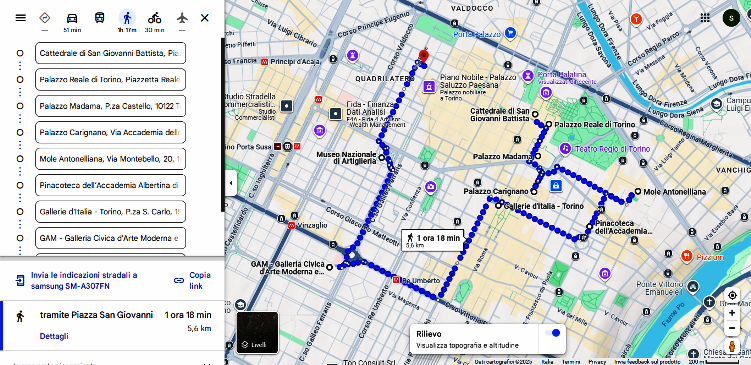Select public transit travel mode
Image resolution: width=751 pixels, height=365 pixels.
(99, 18)
